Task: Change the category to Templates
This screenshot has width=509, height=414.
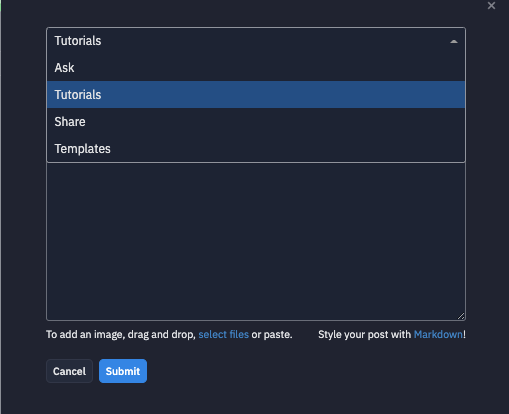Action: click(256, 149)
